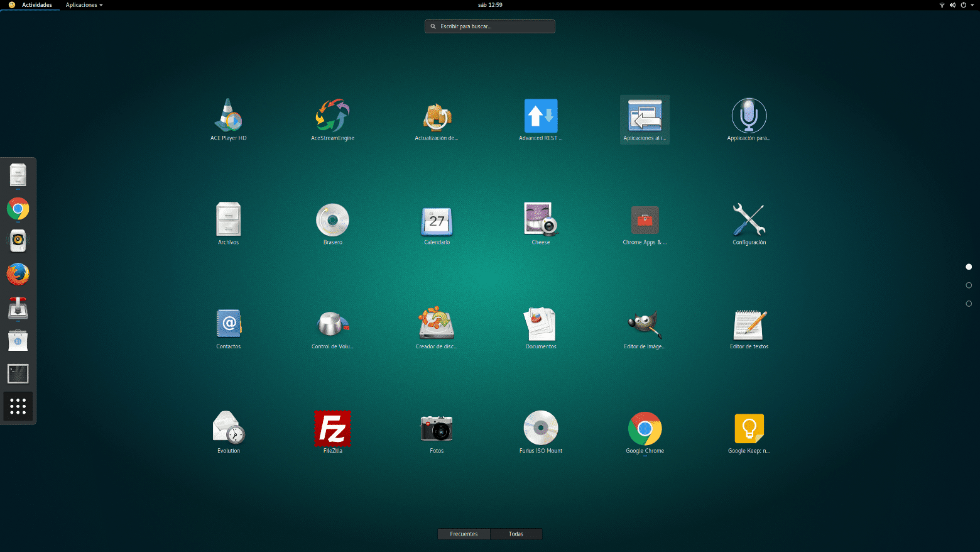The height and width of the screenshot is (552, 980).
Task: Click the Escribir para buscar search field
Action: (x=490, y=26)
